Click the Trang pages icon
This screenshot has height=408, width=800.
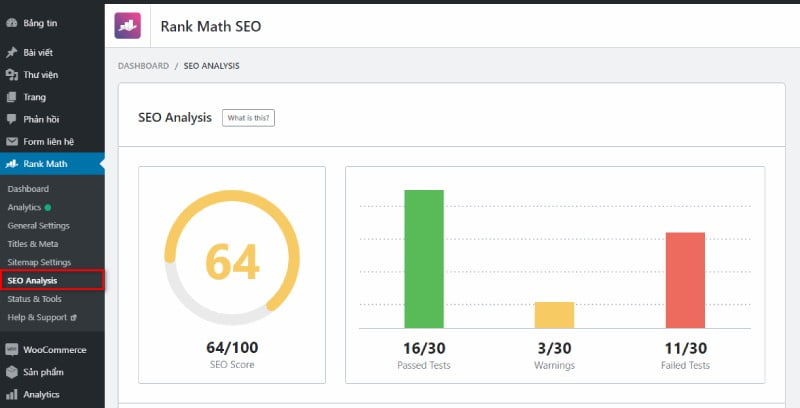(12, 97)
